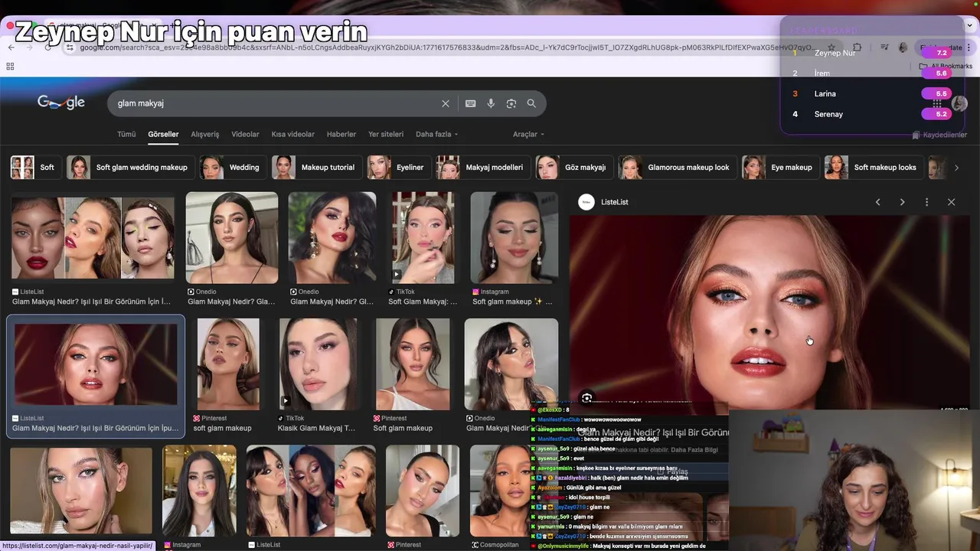Search inside preview image with Lens icon
This screenshot has height=551, width=980.
587,398
